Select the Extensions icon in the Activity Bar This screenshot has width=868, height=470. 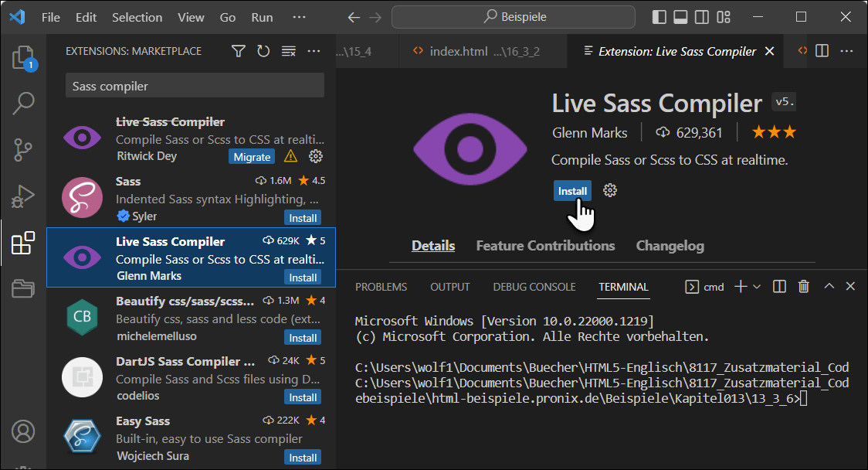pyautogui.click(x=23, y=243)
